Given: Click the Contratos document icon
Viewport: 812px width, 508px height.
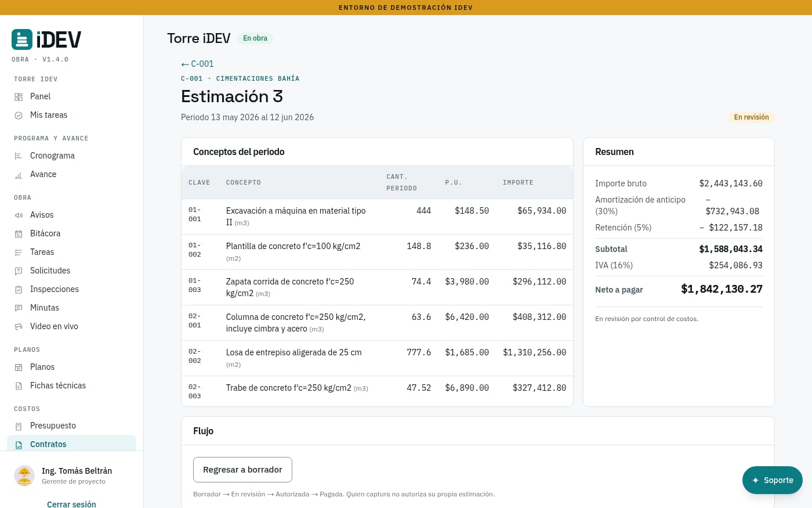Looking at the screenshot, I should [19, 445].
